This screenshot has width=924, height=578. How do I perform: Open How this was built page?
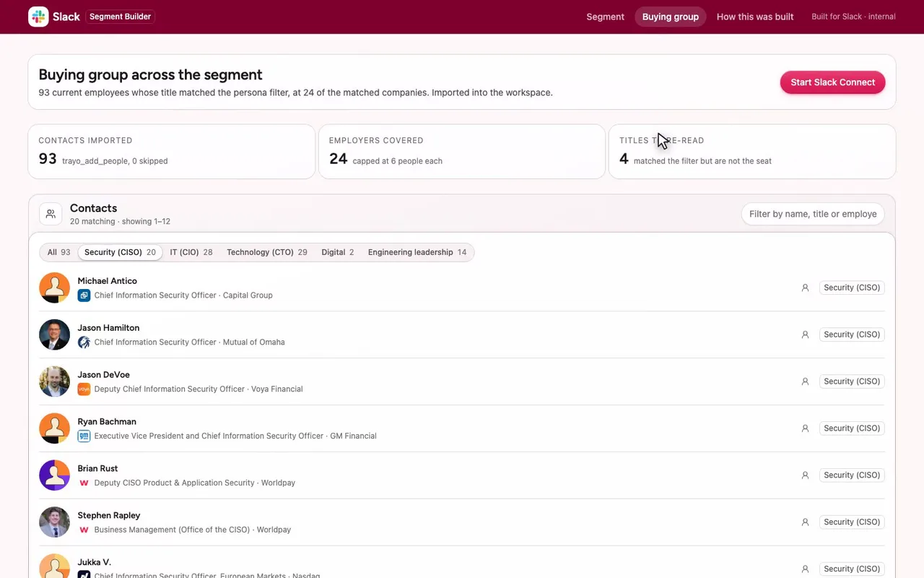pyautogui.click(x=755, y=17)
